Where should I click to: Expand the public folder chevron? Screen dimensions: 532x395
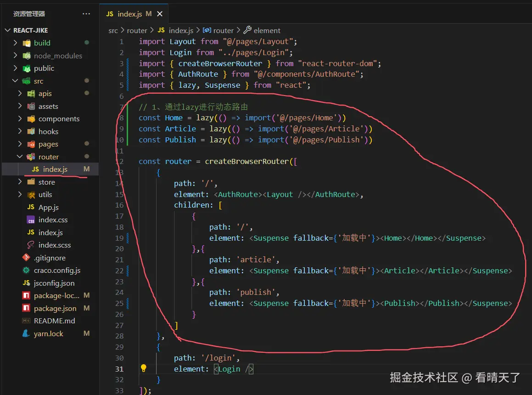15,68
